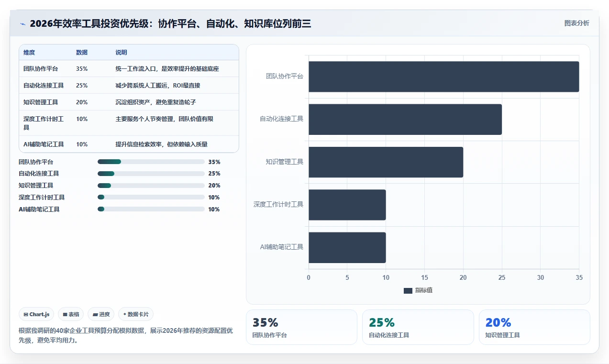Click the 35% value in the table
This screenshot has width=609, height=364.
82,69
